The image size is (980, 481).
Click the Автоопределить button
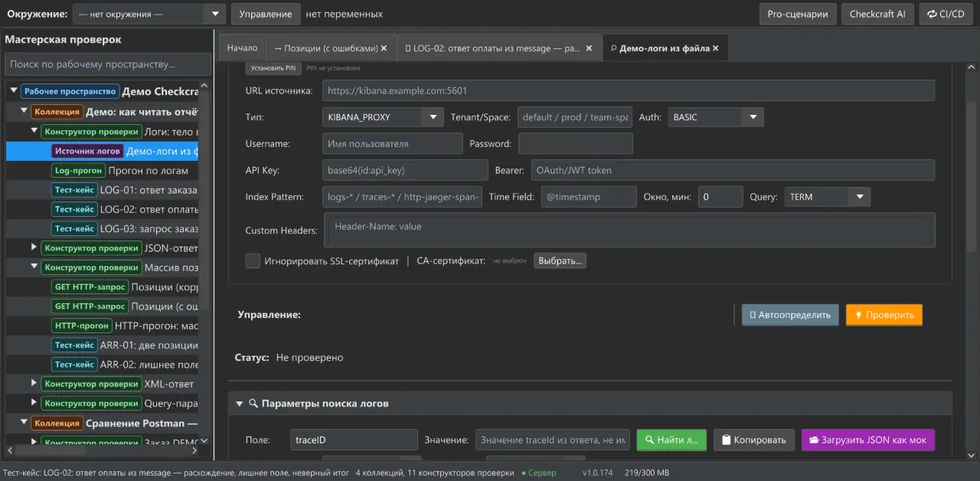(790, 315)
